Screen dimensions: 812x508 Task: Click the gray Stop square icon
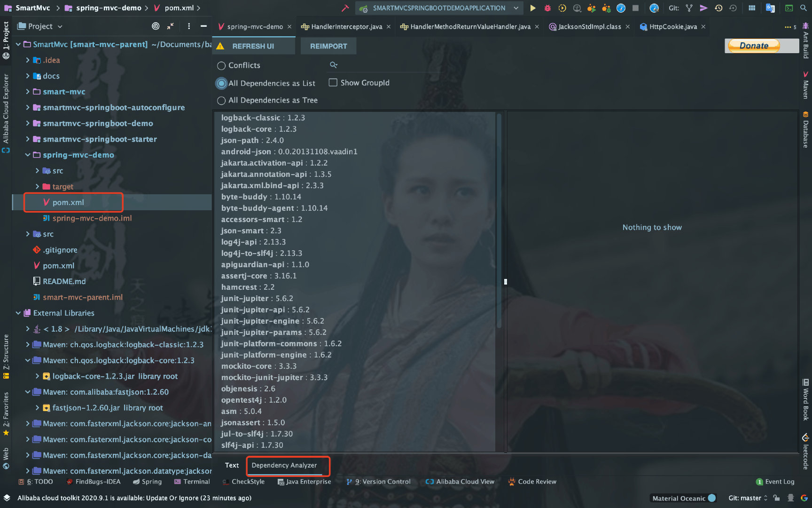coord(635,8)
